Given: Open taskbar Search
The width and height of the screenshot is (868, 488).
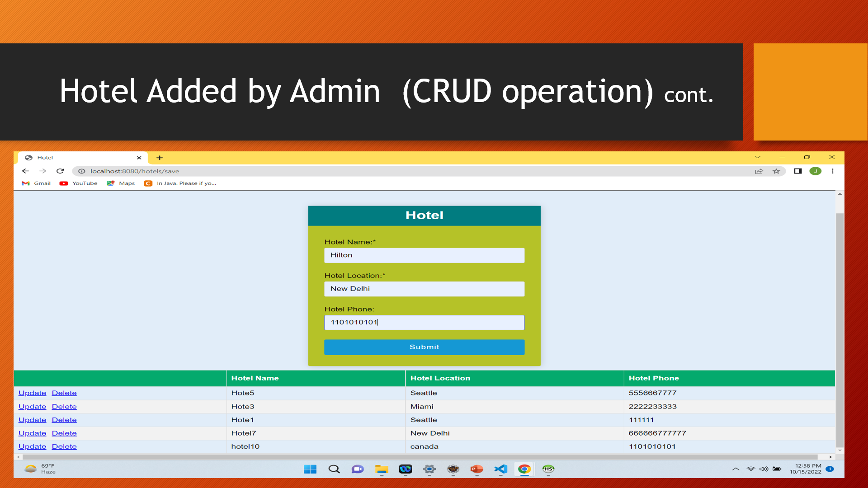Looking at the screenshot, I should tap(334, 469).
